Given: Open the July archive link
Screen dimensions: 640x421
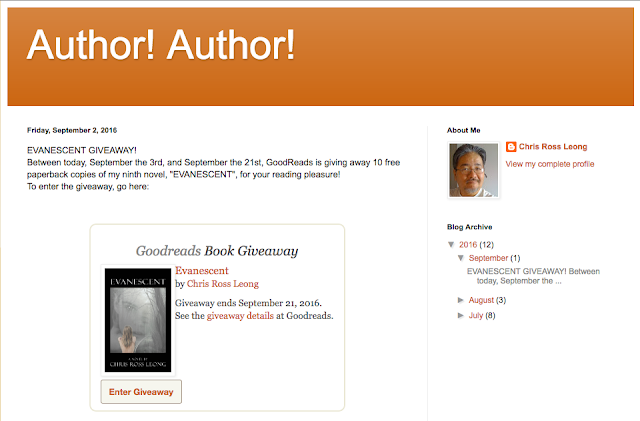Looking at the screenshot, I should [x=476, y=315].
